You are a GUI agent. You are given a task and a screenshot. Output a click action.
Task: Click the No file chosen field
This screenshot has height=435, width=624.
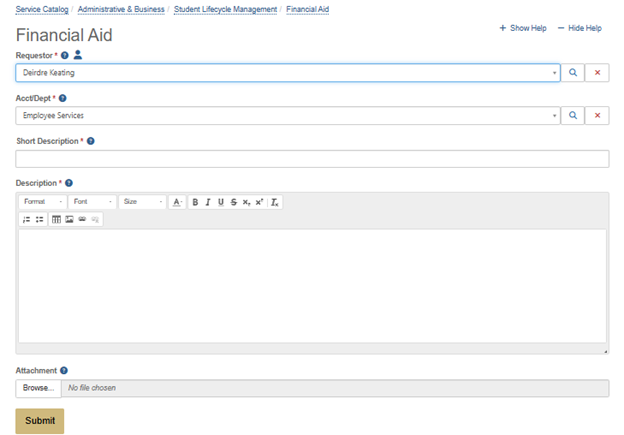click(x=335, y=388)
